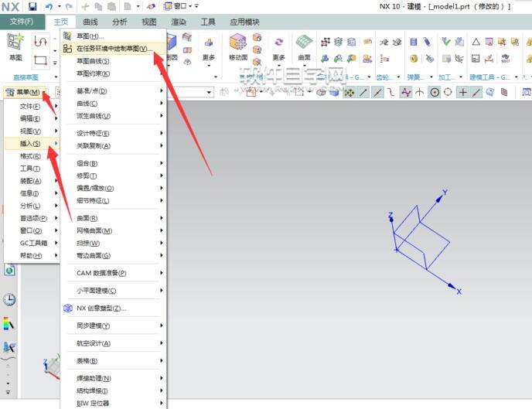
Task: Switch to the 应用模块 tab
Action: (x=244, y=22)
